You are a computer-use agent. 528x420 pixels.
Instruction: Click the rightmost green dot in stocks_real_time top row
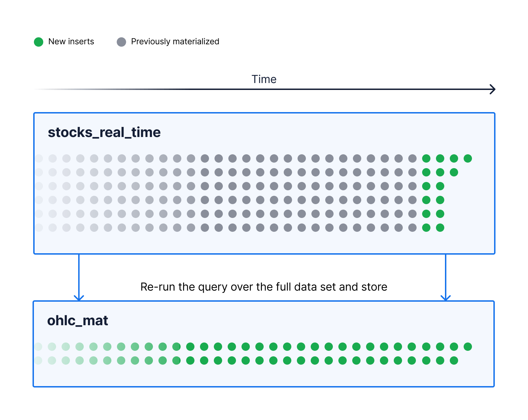click(x=468, y=158)
